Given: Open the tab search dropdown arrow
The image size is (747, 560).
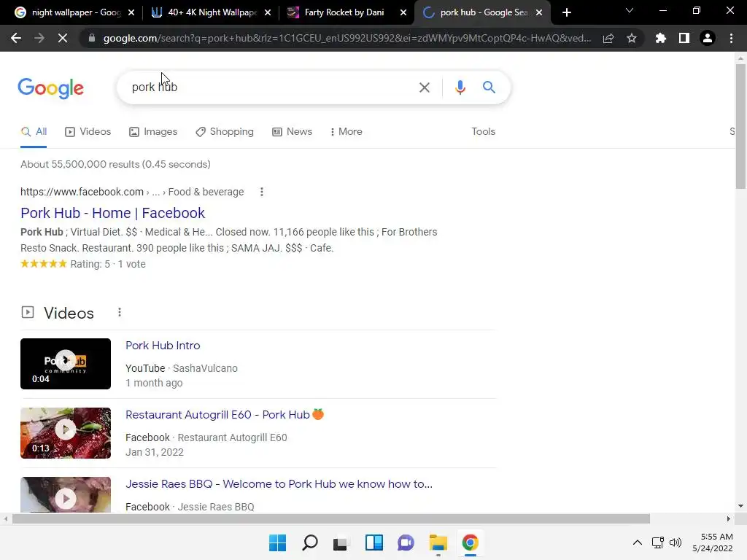Looking at the screenshot, I should (x=630, y=10).
